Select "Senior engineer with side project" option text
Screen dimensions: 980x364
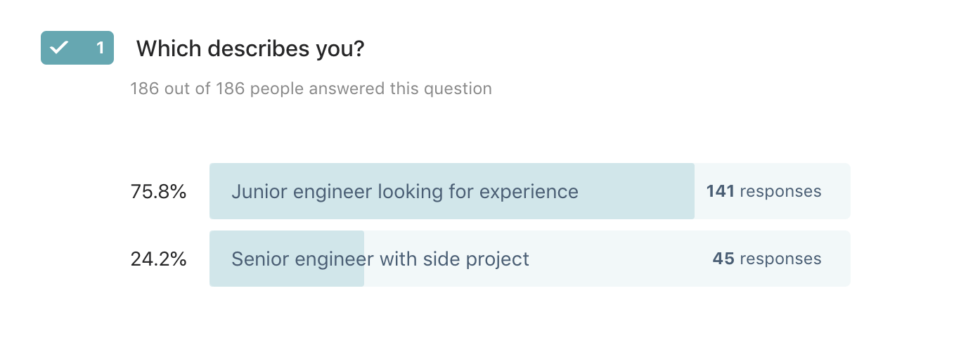380,259
